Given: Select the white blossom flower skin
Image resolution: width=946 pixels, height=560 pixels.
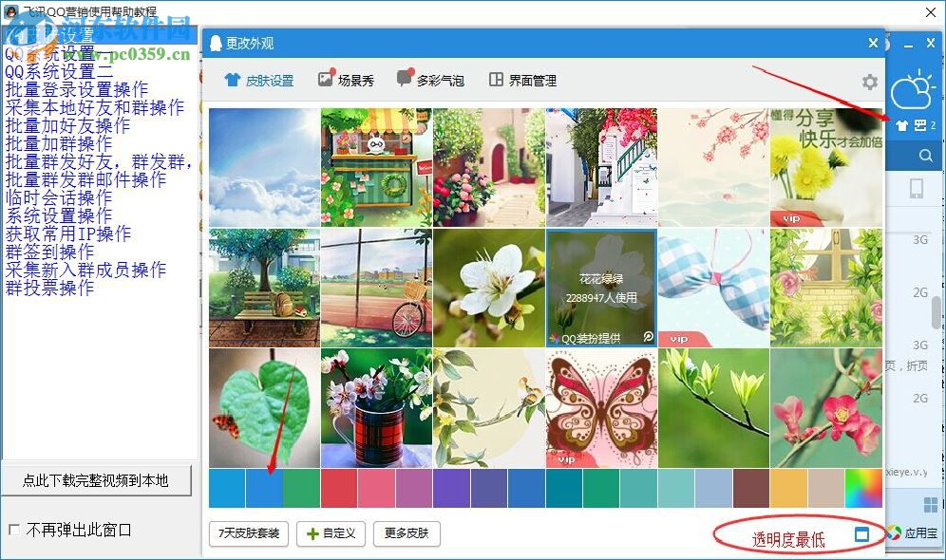Looking at the screenshot, I should [489, 288].
